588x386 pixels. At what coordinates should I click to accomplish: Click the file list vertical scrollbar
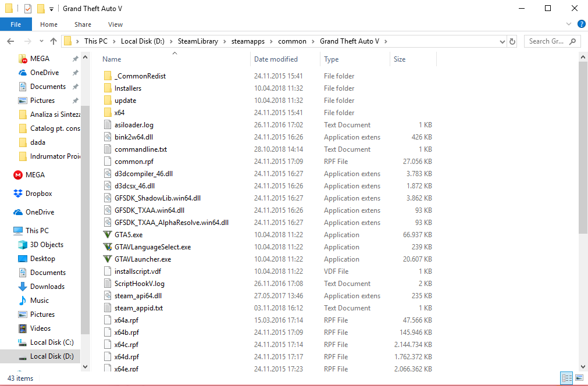click(583, 145)
